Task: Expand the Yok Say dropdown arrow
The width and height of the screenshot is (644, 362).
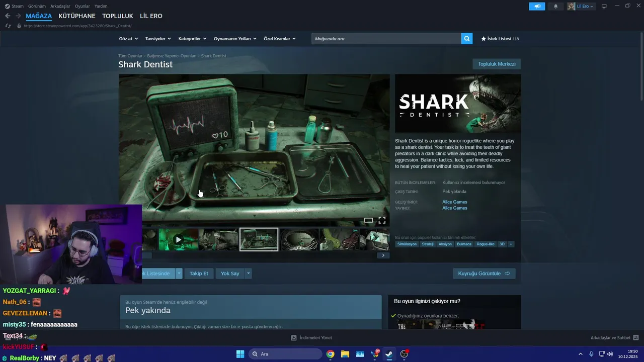Action: tap(248, 274)
